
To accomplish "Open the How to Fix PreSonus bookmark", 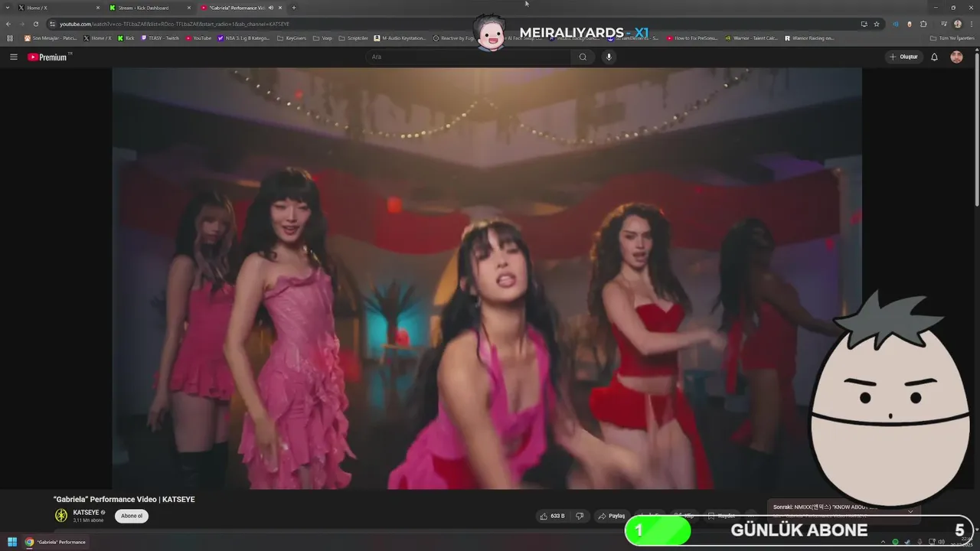I will 693,37.
